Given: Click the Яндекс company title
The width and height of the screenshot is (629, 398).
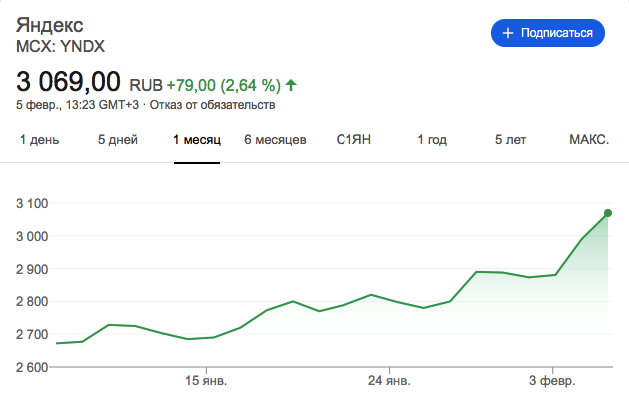Looking at the screenshot, I should pyautogui.click(x=49, y=25).
